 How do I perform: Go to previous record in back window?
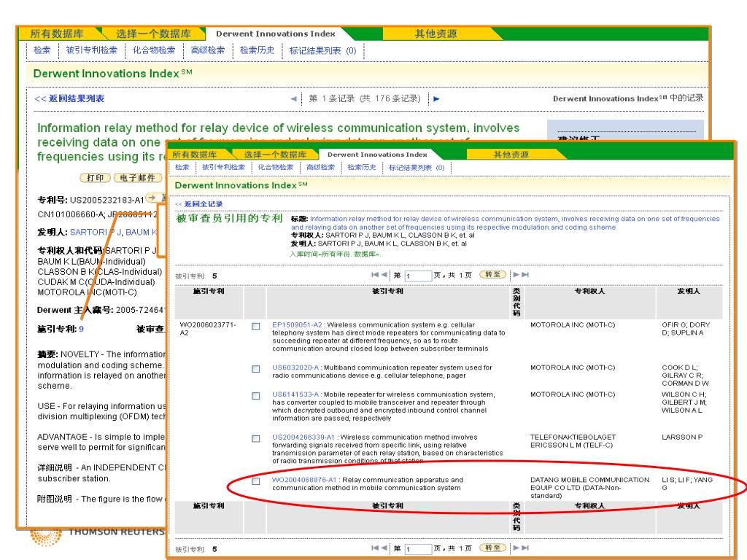coord(293,99)
